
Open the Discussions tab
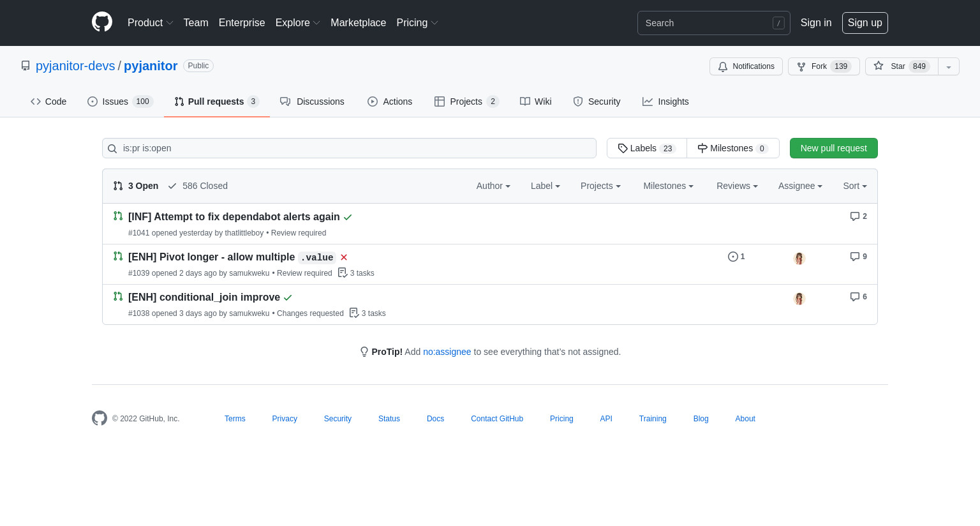312,101
